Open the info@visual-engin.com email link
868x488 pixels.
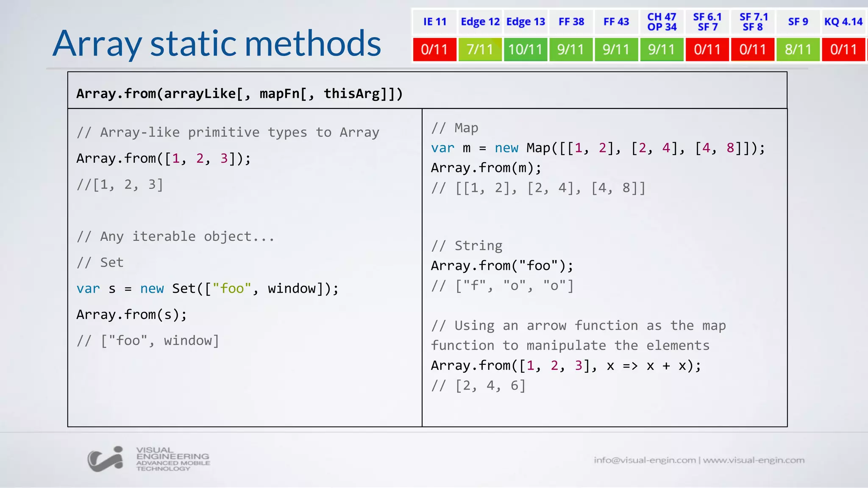tap(644, 460)
